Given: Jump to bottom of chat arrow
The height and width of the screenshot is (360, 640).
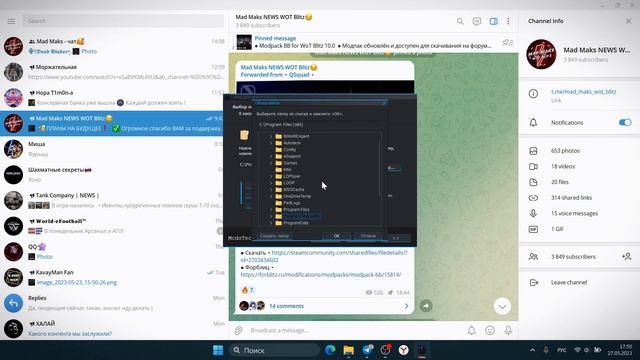Looking at the screenshot, I should 502,306.
